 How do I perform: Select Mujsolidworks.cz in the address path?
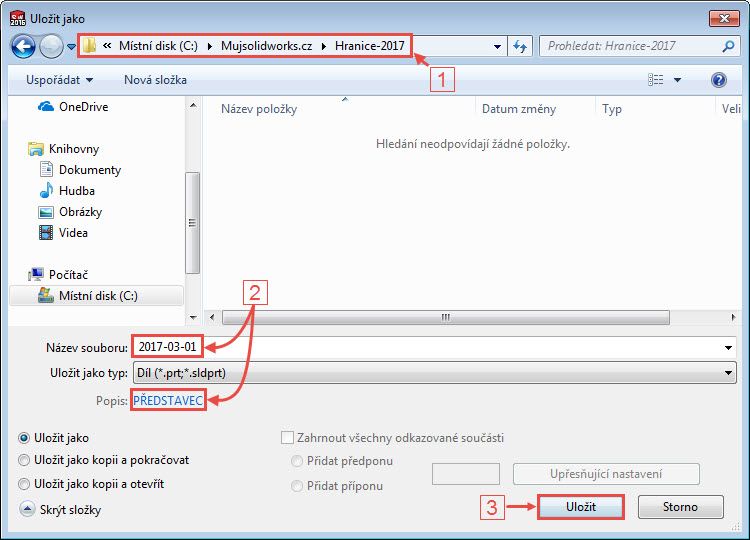coord(266,46)
